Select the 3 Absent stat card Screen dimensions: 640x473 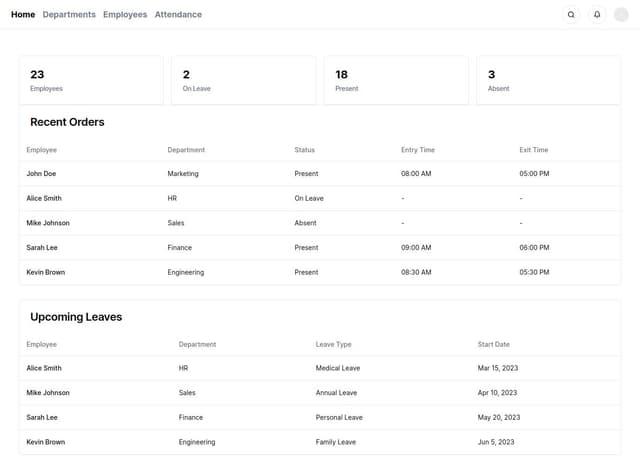click(548, 80)
